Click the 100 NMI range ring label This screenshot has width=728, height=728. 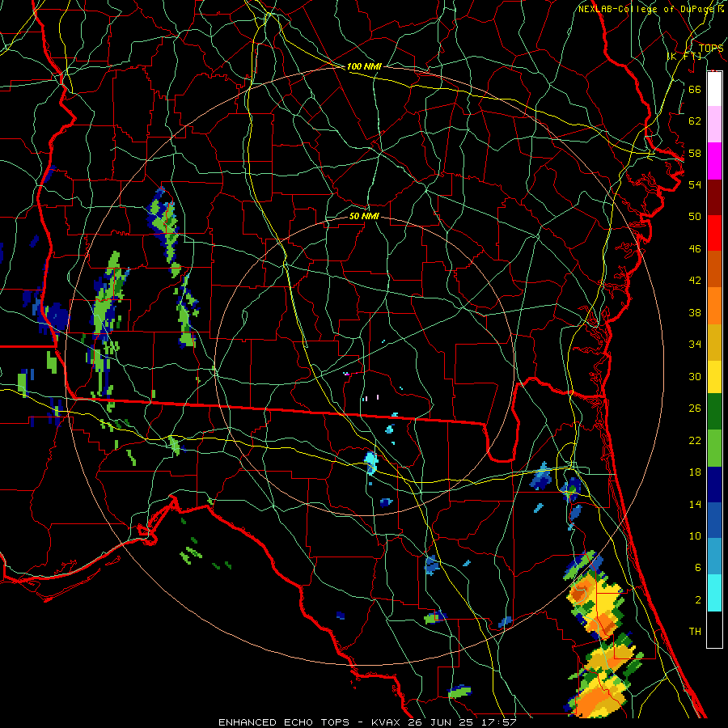pos(364,66)
